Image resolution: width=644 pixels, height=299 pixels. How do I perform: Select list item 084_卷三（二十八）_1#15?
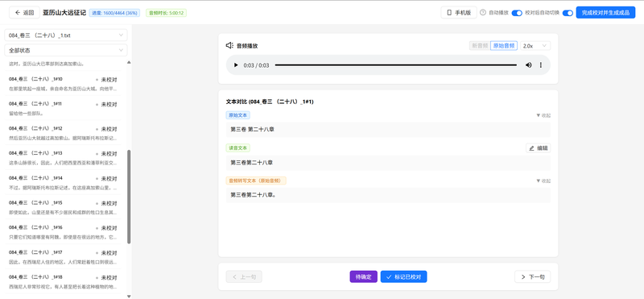[x=63, y=207]
